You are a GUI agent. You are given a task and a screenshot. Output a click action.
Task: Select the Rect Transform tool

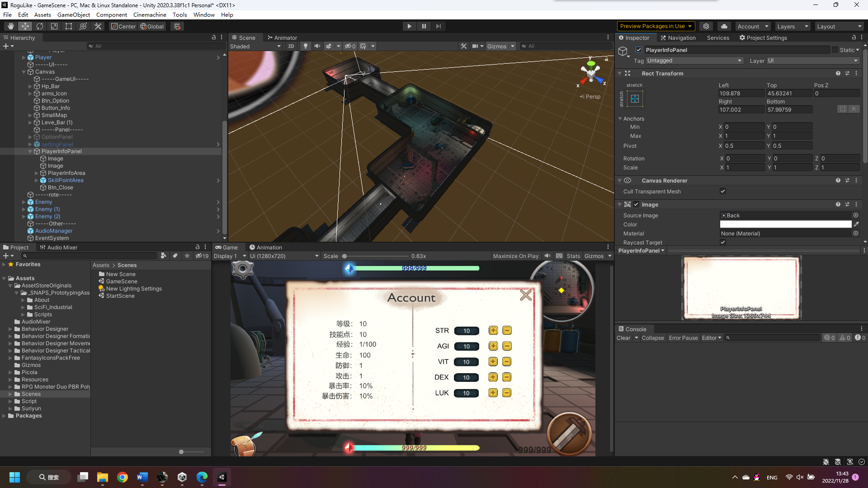(69, 26)
